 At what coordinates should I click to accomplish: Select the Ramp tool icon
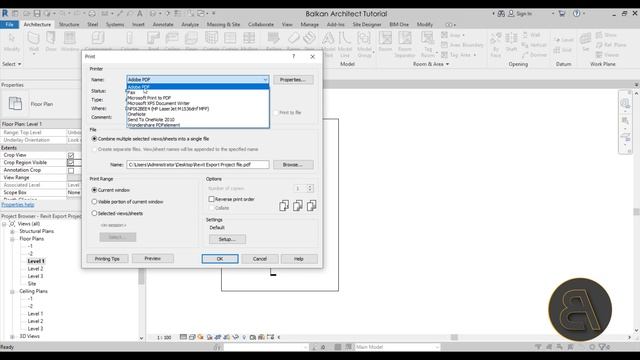pos(293,39)
